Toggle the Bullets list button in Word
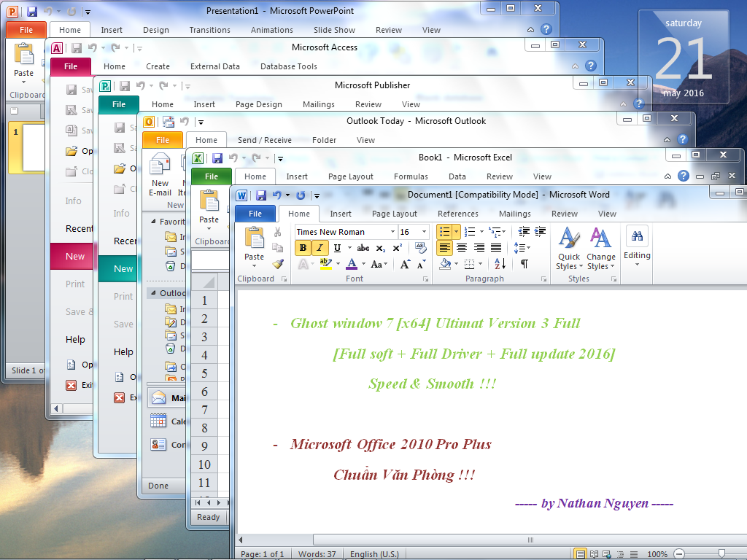747x560 pixels. coord(444,232)
